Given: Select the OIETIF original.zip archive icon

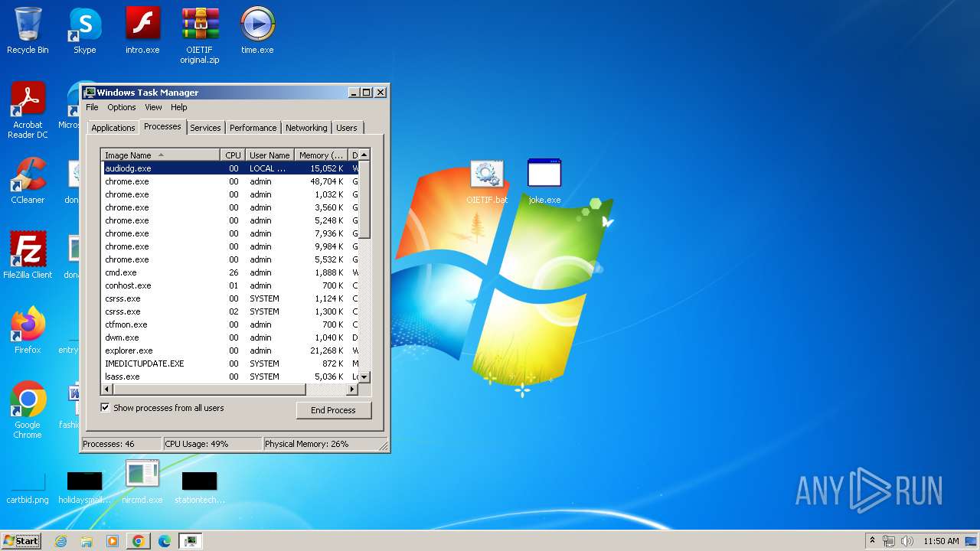Looking at the screenshot, I should pyautogui.click(x=200, y=35).
